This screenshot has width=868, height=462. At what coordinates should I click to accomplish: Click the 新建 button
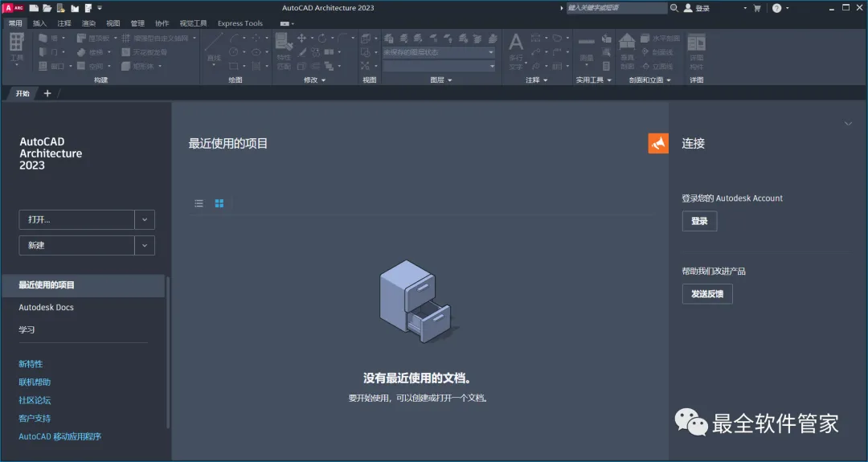pyautogui.click(x=77, y=245)
